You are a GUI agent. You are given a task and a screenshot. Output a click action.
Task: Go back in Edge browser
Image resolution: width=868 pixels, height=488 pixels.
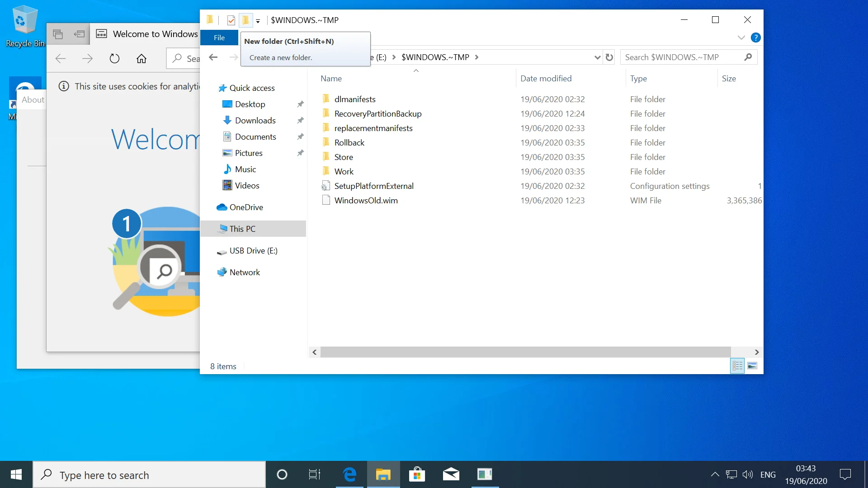(61, 58)
